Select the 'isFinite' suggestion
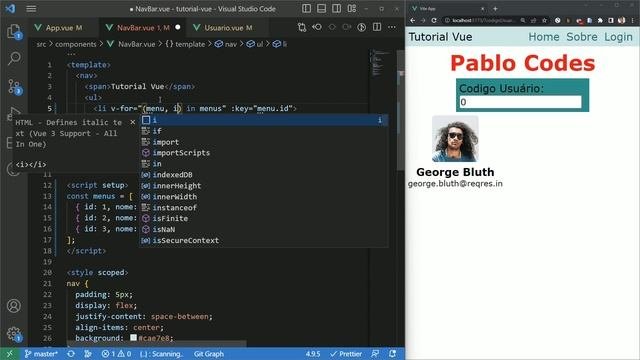The image size is (640, 360). tap(264, 218)
